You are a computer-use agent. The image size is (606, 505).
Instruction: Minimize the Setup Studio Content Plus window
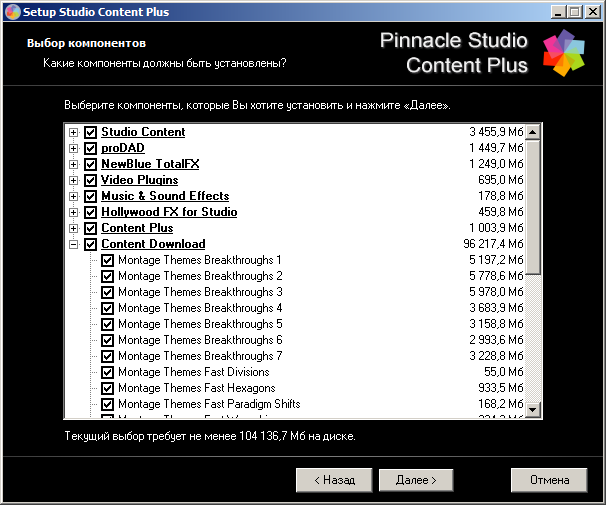pyautogui.click(x=558, y=12)
